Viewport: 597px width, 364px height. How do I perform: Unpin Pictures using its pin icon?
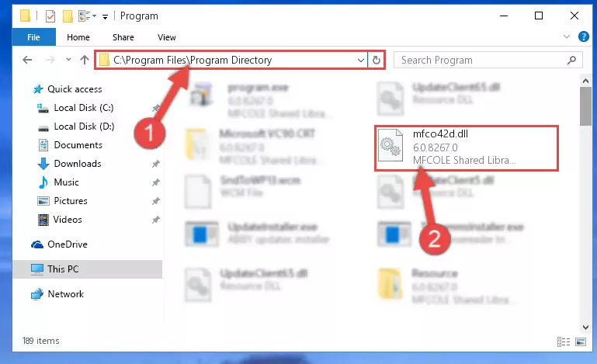pyautogui.click(x=155, y=201)
